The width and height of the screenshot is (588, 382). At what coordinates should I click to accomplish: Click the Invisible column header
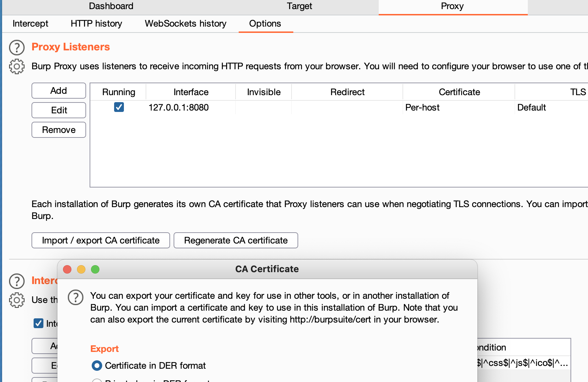click(x=264, y=92)
